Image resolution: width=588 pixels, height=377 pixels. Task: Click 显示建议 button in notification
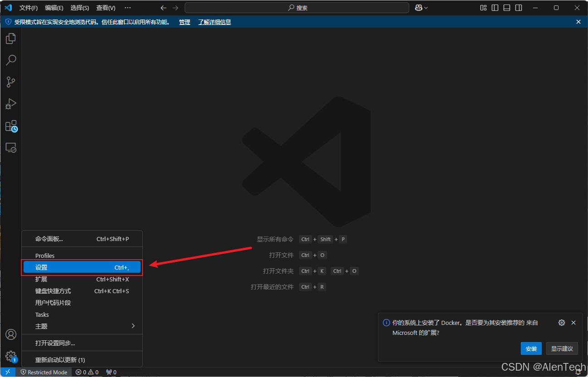562,348
